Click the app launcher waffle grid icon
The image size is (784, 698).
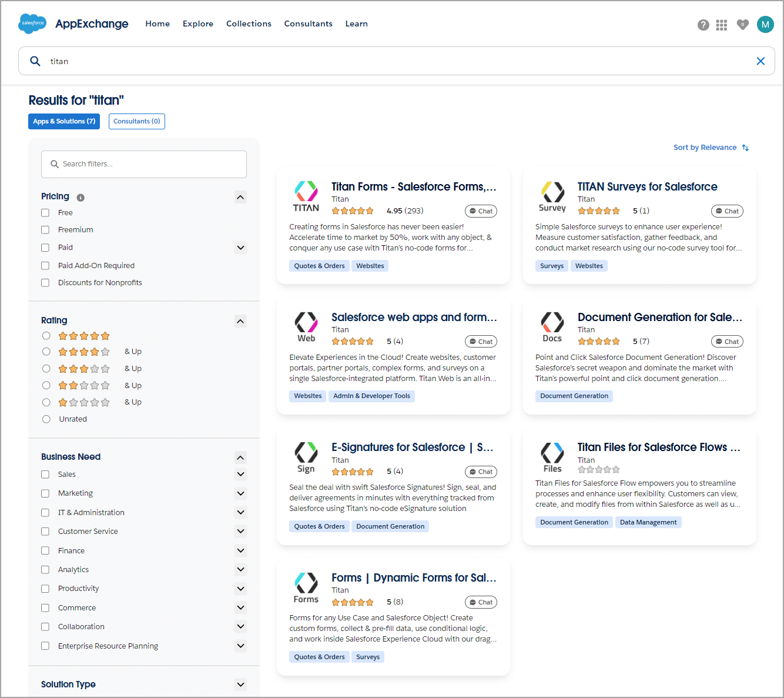point(721,25)
